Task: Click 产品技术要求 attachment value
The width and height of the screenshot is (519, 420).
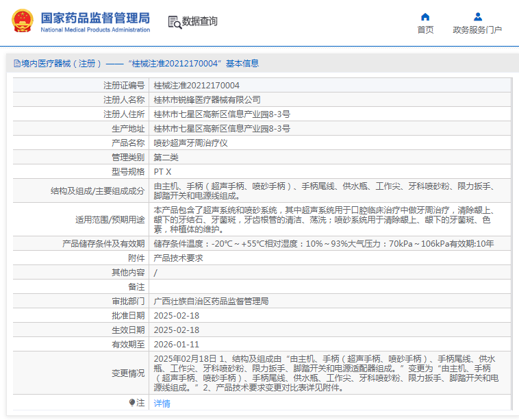Action: point(178,258)
